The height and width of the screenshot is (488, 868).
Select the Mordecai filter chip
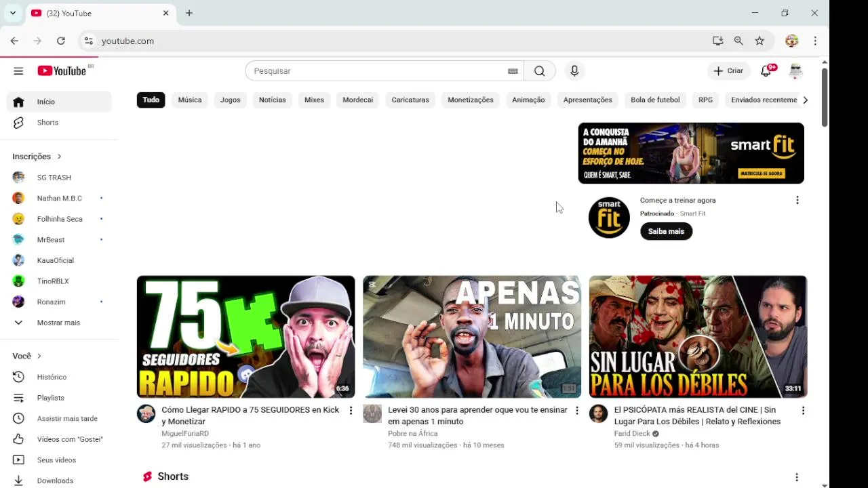[358, 100]
